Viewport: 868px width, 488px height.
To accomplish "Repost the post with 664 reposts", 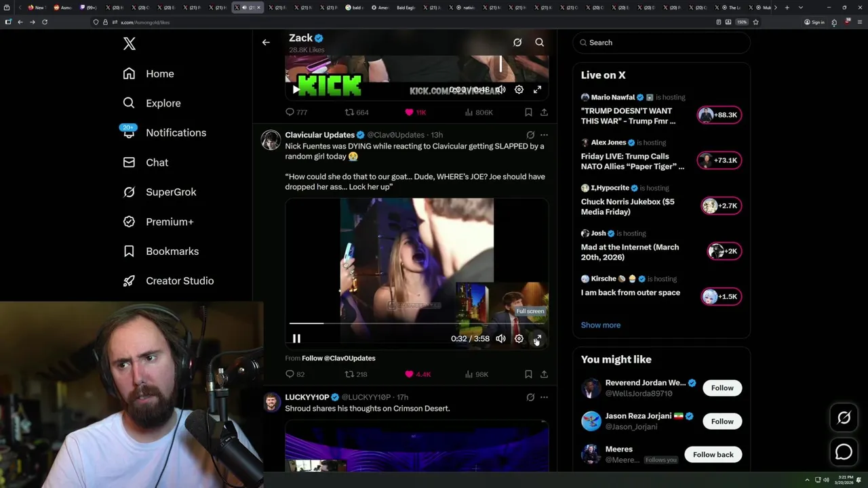I will (357, 113).
